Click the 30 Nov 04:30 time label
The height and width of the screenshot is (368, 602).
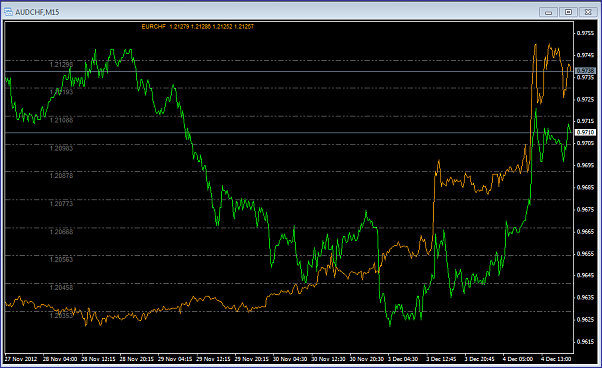pyautogui.click(x=290, y=359)
